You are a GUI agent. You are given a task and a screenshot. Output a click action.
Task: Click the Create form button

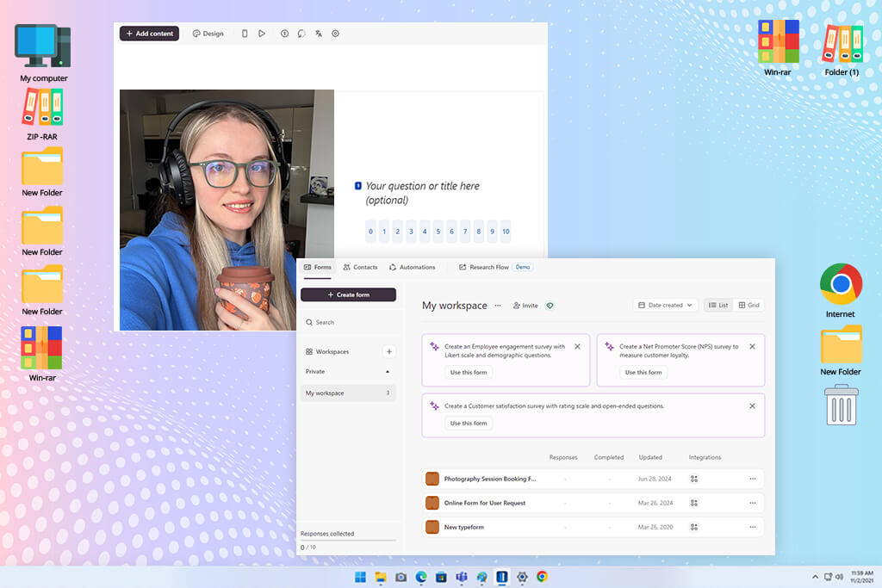coord(348,294)
